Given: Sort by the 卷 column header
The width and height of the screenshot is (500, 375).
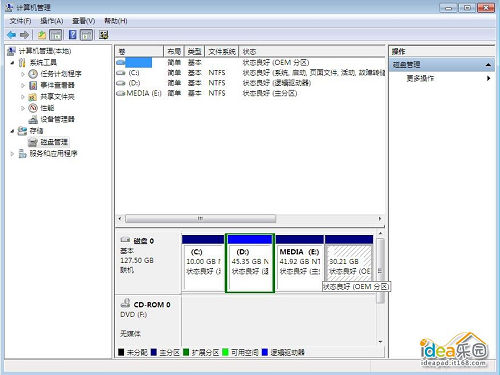Looking at the screenshot, I should tap(140, 51).
